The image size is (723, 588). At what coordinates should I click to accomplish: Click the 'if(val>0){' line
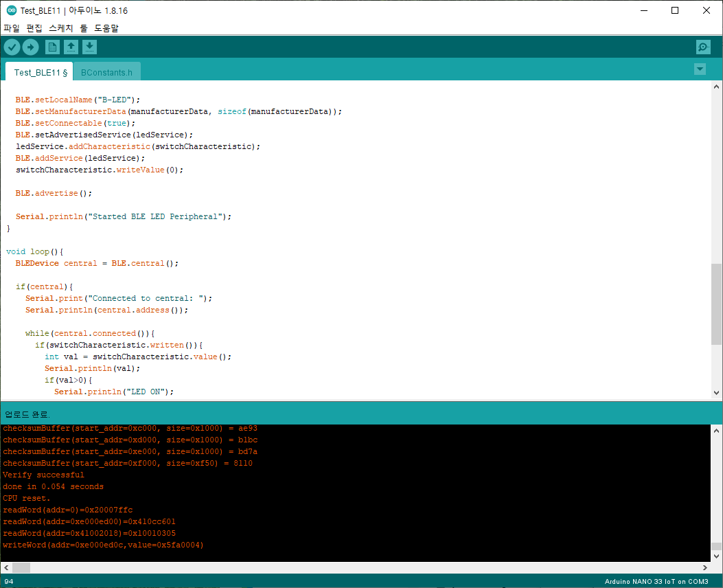68,381
